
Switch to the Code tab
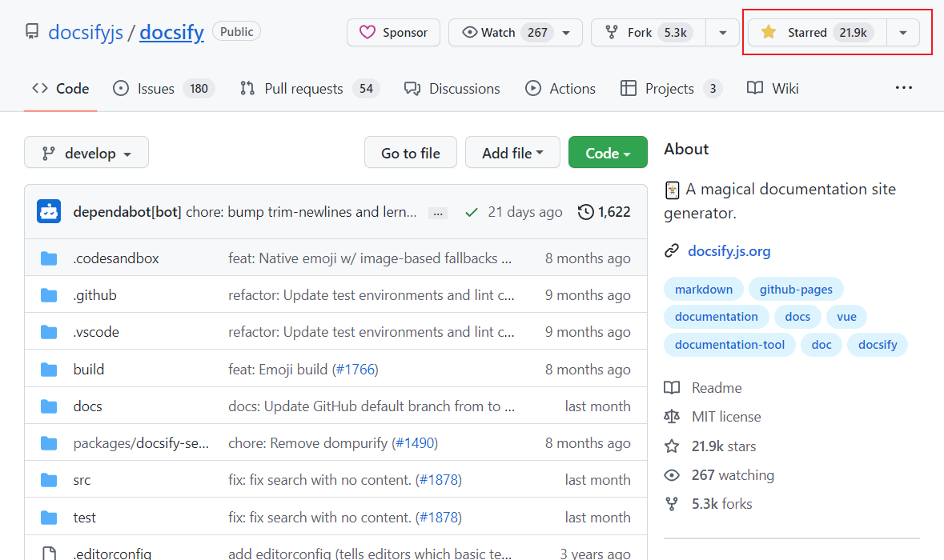pyautogui.click(x=60, y=89)
